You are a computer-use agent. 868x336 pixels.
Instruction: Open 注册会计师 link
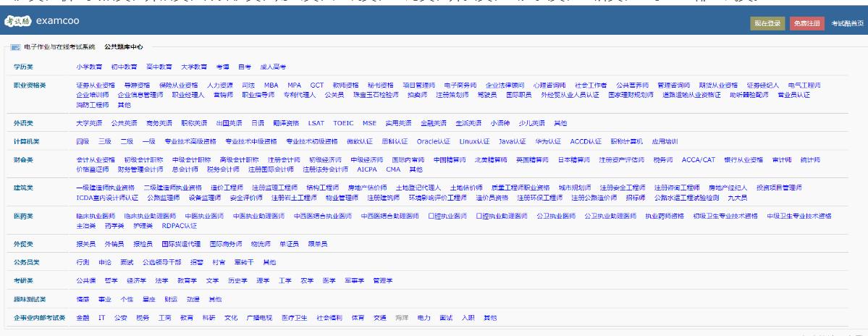click(x=284, y=160)
